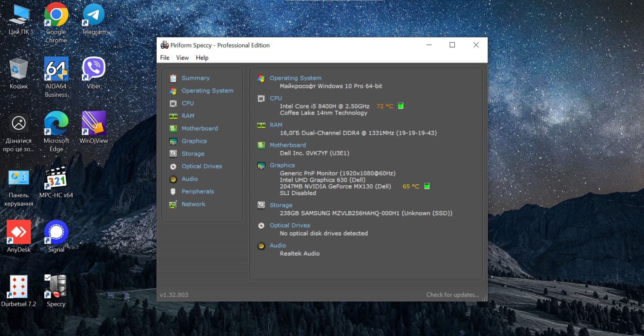Image resolution: width=644 pixels, height=336 pixels.
Task: Open the Summary section icon in sidebar
Action: (x=173, y=78)
